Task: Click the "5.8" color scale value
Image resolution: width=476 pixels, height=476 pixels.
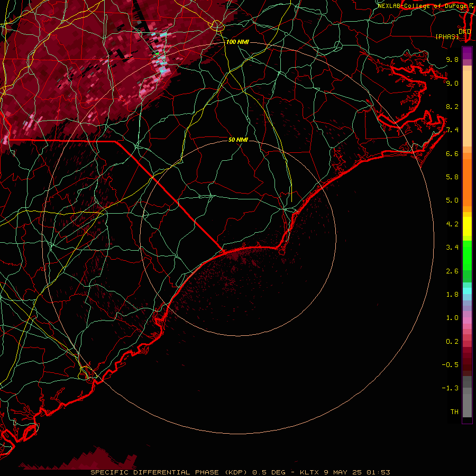Action: click(452, 177)
